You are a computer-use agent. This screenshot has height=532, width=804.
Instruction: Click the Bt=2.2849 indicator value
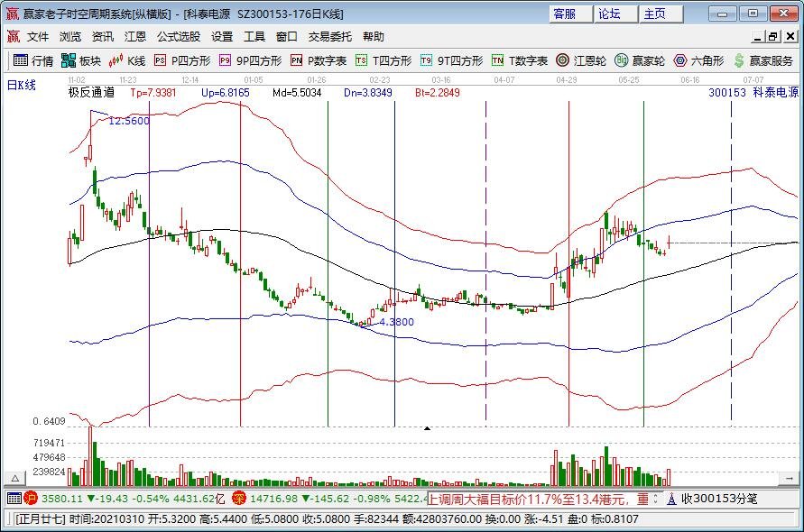(437, 93)
